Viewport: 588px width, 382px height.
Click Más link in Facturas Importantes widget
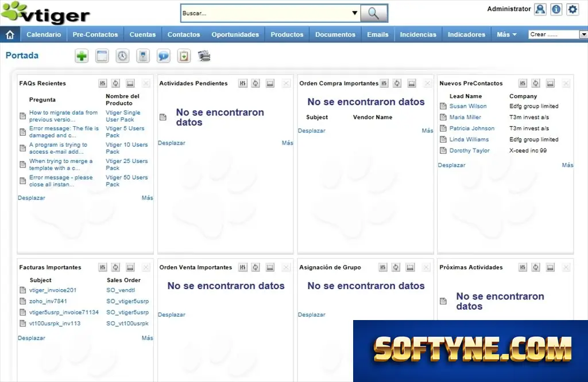[148, 338]
